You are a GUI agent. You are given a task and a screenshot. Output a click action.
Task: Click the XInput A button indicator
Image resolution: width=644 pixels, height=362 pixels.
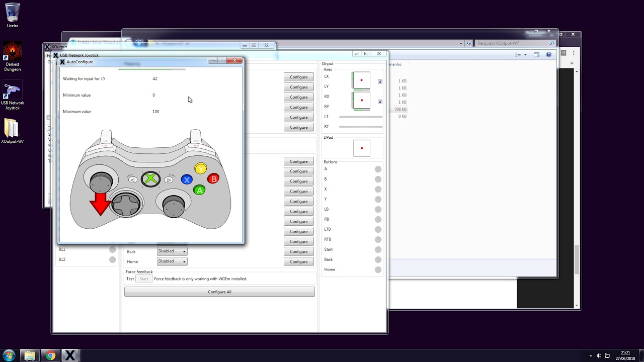378,169
